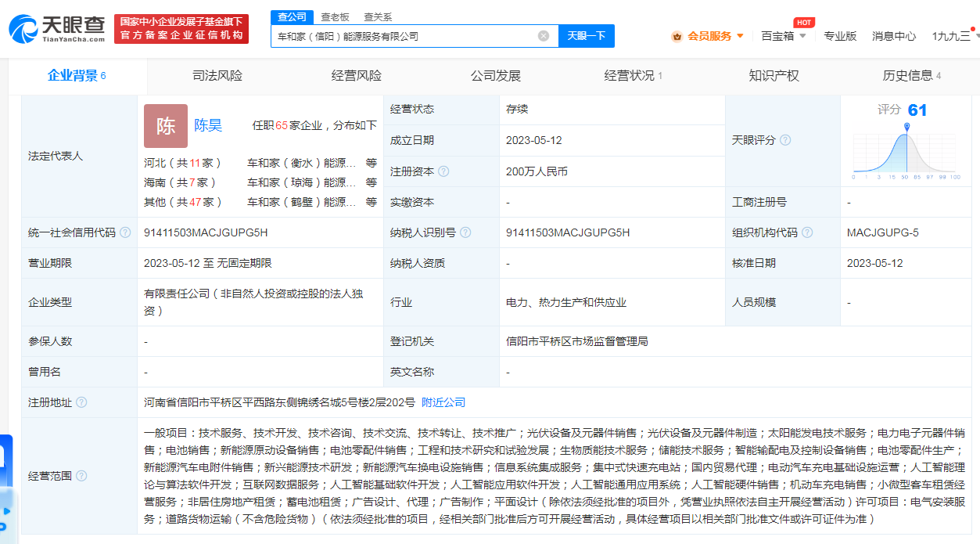Switch to the 查关系 search tab
The height and width of the screenshot is (544, 980).
378,17
